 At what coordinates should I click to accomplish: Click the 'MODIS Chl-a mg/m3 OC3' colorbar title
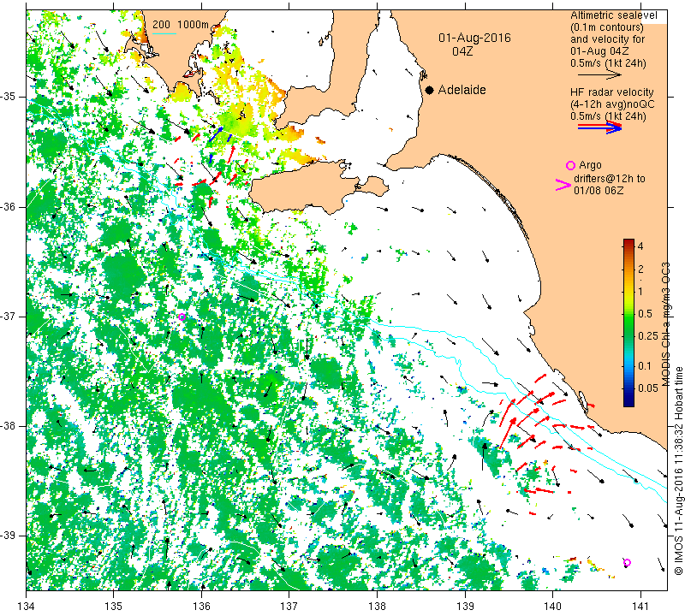tap(665, 324)
